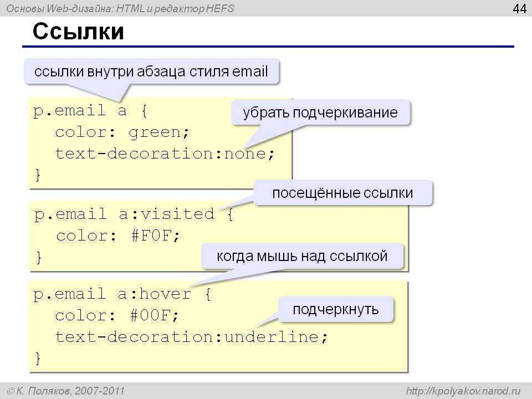The width and height of the screenshot is (532, 399).
Task: Click the callout "подчеркнуть"
Action: tap(336, 309)
